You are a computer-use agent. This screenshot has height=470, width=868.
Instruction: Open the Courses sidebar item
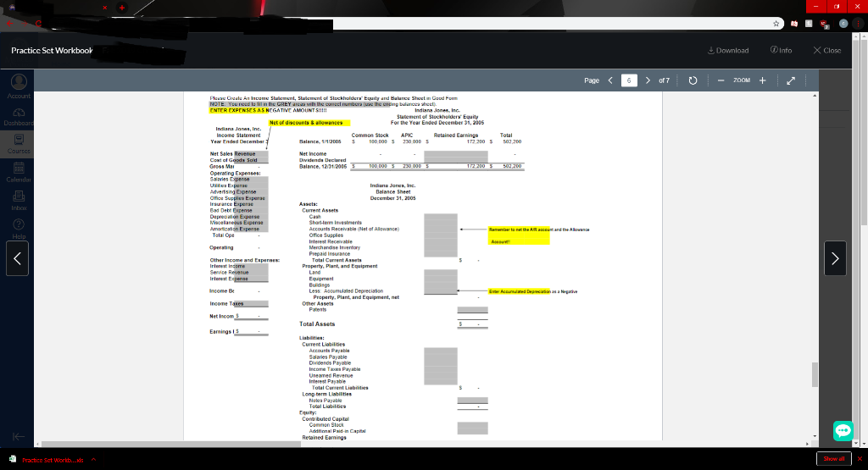[19, 144]
